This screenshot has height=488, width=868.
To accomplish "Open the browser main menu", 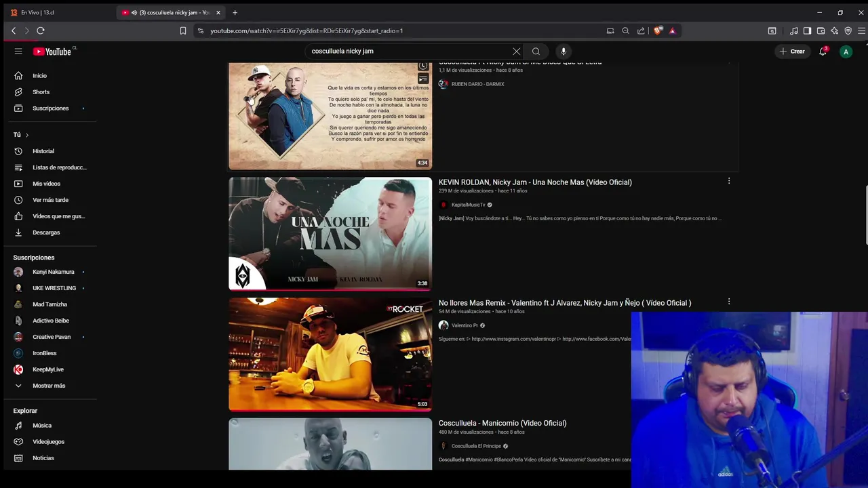I will [862, 30].
